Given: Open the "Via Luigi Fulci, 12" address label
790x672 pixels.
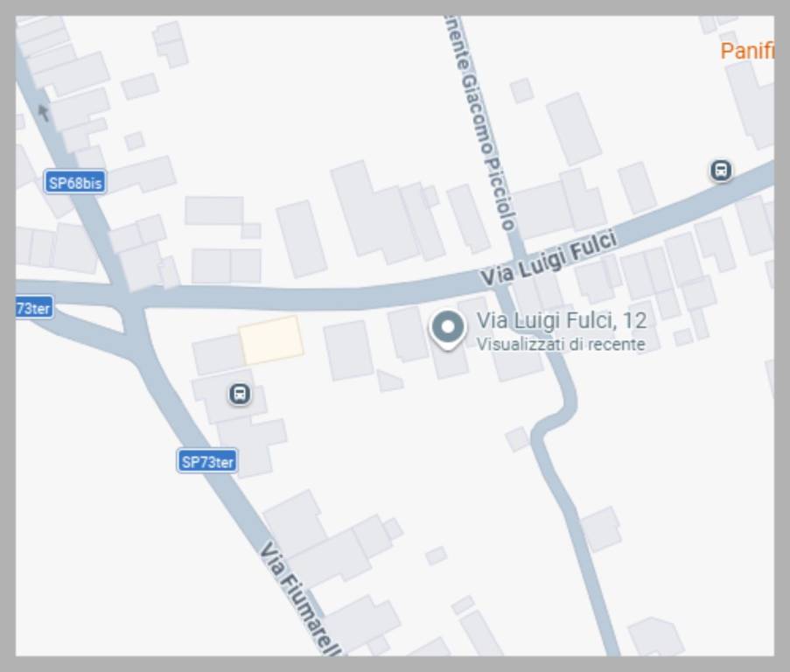Looking at the screenshot, I should [x=562, y=320].
